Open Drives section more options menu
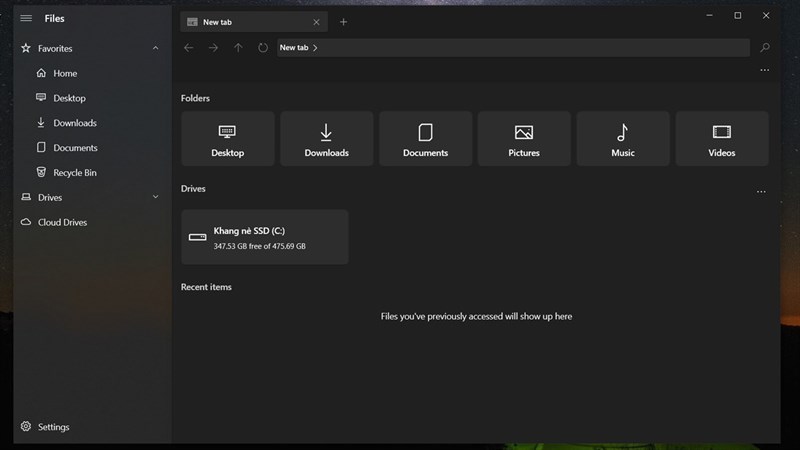 [761, 192]
